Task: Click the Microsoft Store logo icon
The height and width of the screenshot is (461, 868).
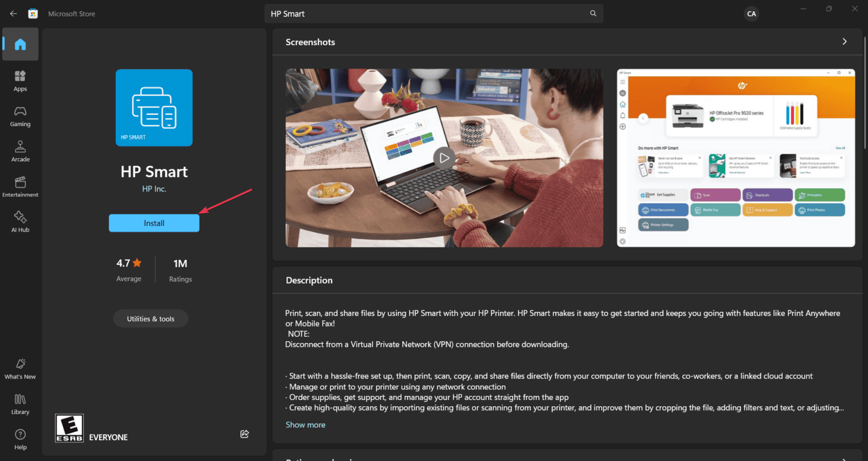Action: [x=33, y=14]
